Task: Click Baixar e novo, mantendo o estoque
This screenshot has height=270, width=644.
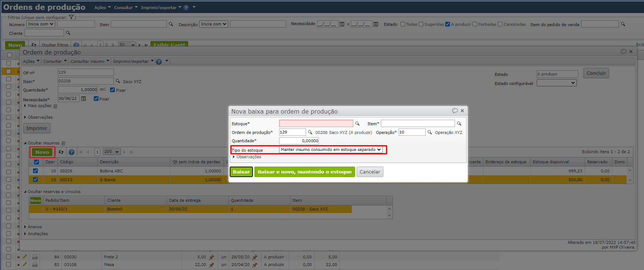Action: coord(305,172)
